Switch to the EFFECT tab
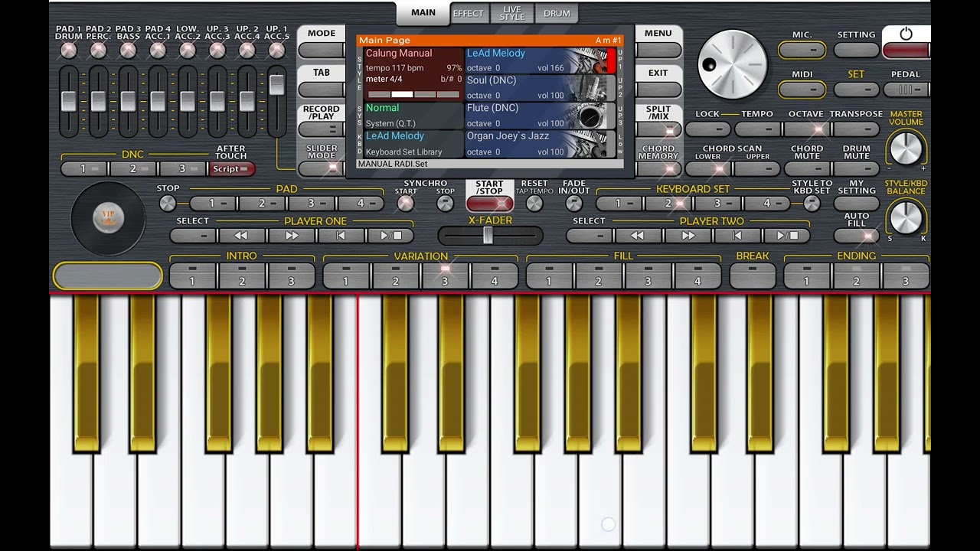Image resolution: width=980 pixels, height=551 pixels. pos(468,14)
